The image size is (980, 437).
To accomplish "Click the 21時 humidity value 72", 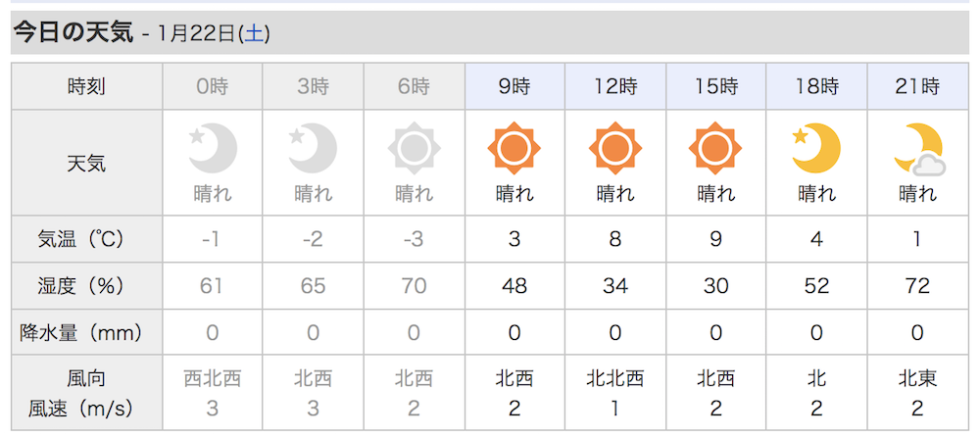I will click(x=917, y=286).
